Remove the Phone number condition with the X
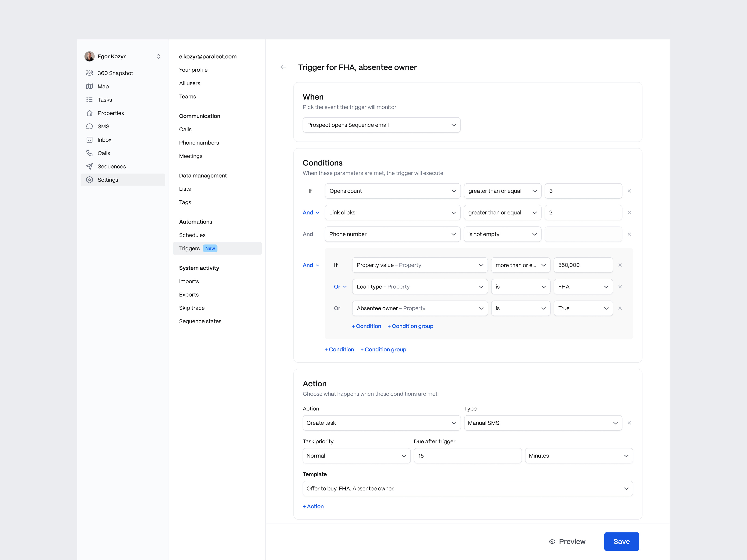 pyautogui.click(x=629, y=234)
